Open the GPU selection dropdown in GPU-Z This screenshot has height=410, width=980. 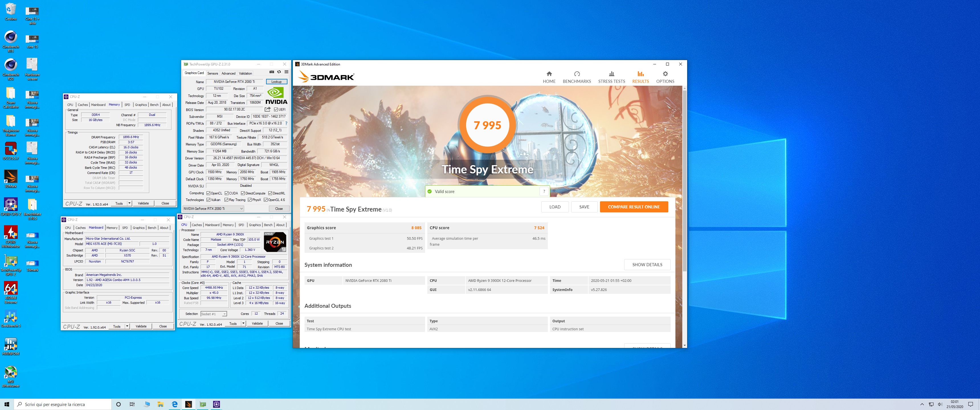213,208
